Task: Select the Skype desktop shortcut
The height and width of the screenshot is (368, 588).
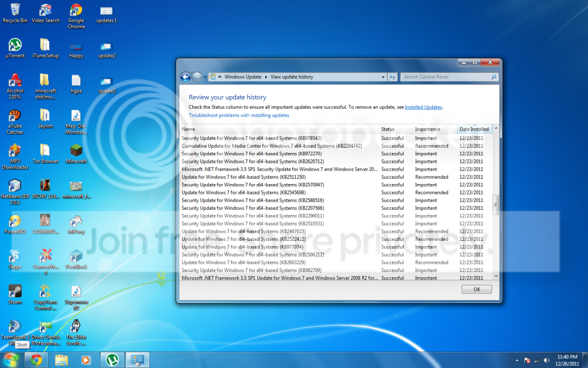Action: [x=15, y=259]
